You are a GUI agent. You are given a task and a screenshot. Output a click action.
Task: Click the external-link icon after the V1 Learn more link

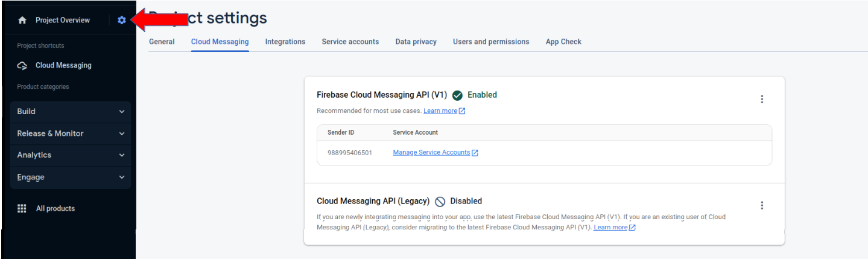(462, 111)
